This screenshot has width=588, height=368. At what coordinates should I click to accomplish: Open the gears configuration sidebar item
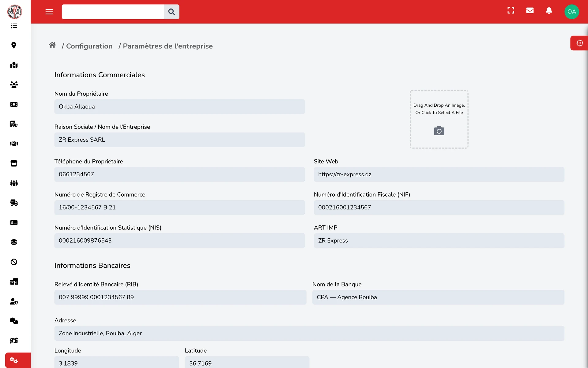[x=18, y=360]
